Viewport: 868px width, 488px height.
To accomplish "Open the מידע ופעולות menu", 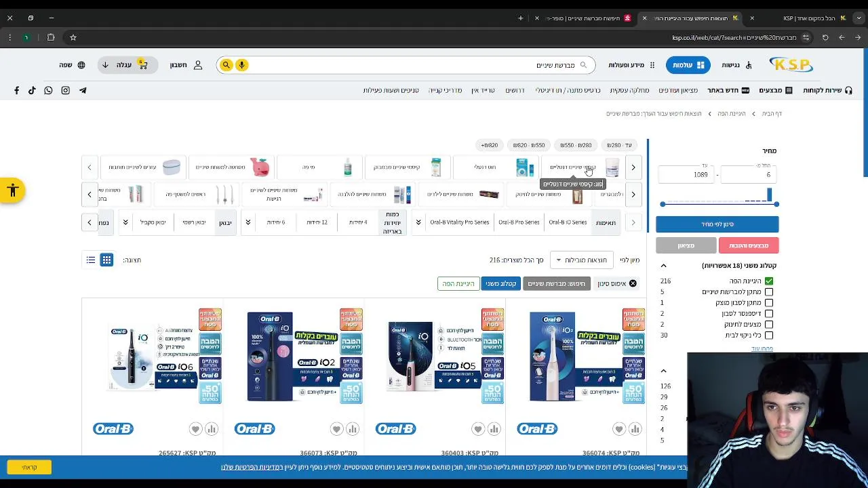I will (631, 65).
